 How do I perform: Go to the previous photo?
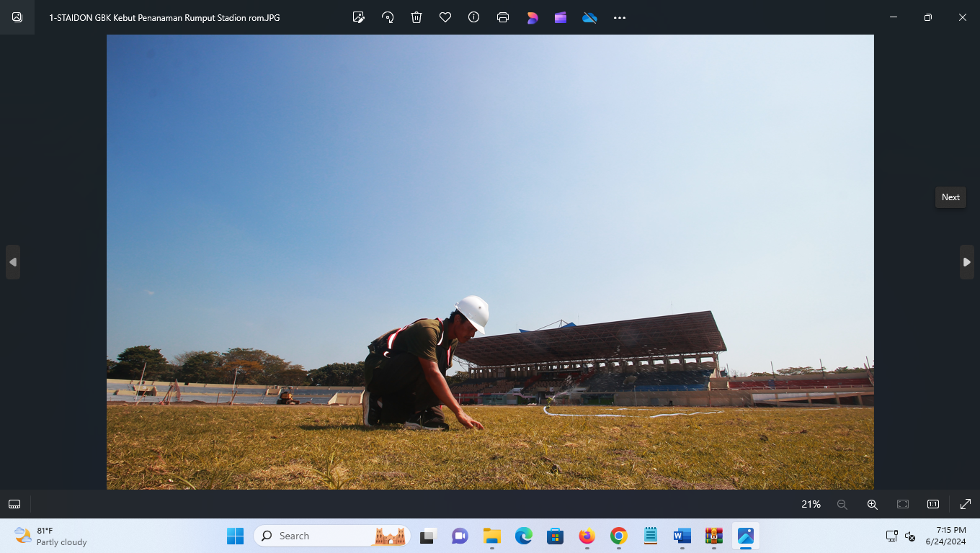pos(13,262)
